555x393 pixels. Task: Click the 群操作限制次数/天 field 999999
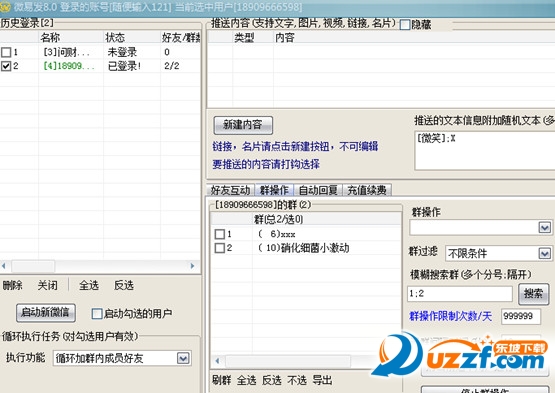click(521, 316)
